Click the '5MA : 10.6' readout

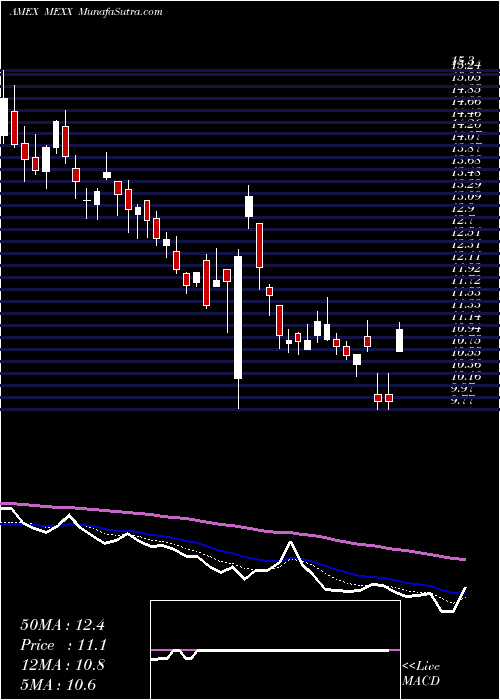(x=58, y=685)
